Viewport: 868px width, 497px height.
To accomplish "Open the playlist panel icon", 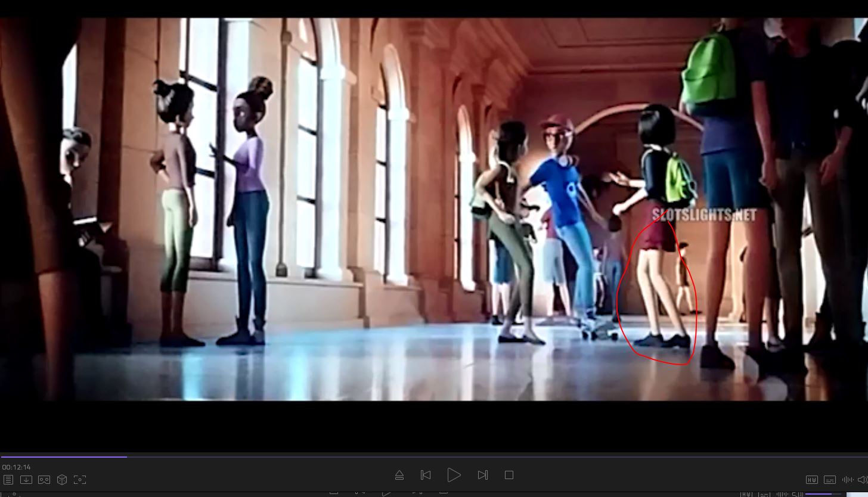I will pyautogui.click(x=8, y=480).
